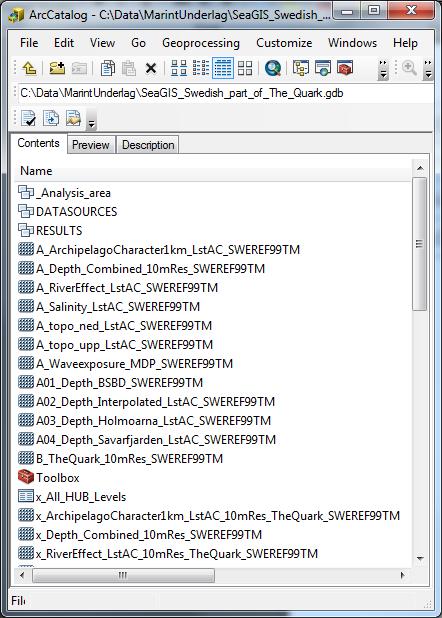Select A_Waveexposure_MDP_SWEREF99TM raster
442x618 pixels.
tap(125, 363)
